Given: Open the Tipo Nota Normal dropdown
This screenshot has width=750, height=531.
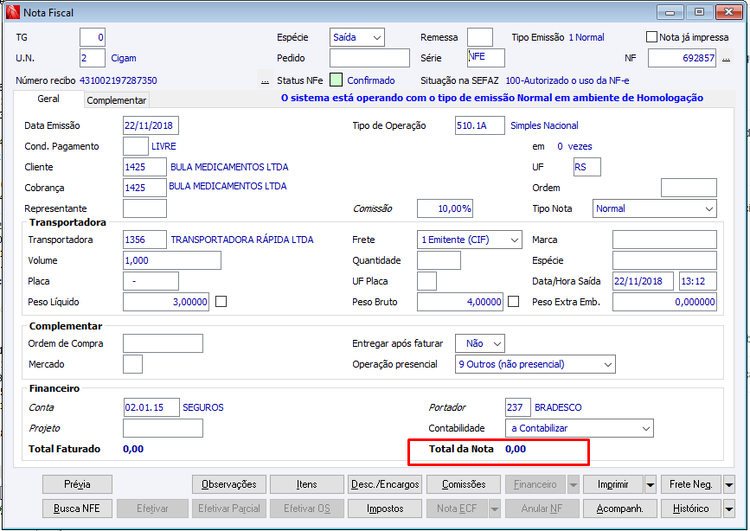Looking at the screenshot, I should [x=654, y=209].
